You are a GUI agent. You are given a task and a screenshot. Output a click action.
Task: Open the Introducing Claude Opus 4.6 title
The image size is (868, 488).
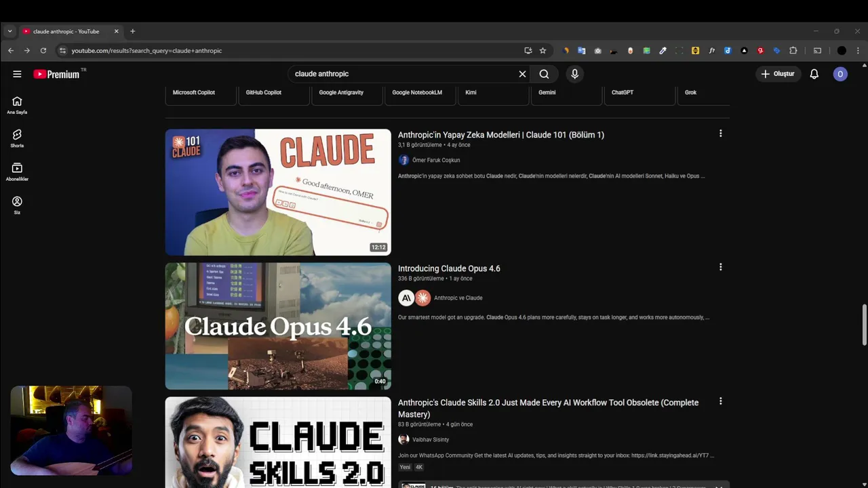449,268
